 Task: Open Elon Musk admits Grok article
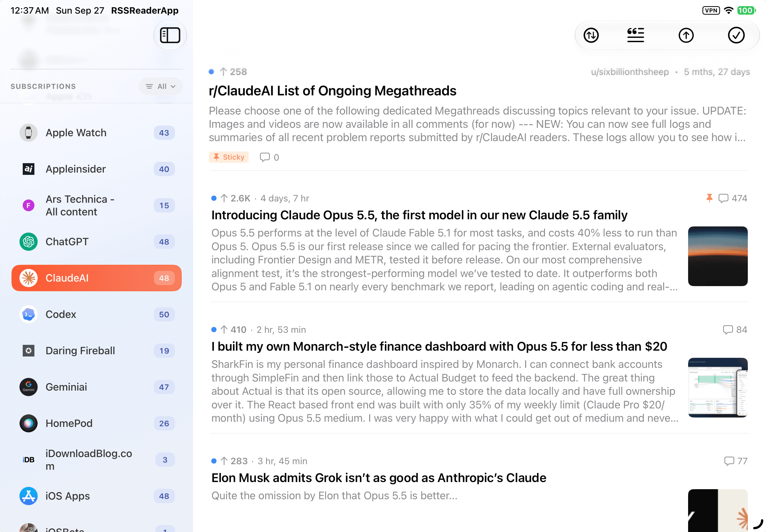click(x=378, y=478)
